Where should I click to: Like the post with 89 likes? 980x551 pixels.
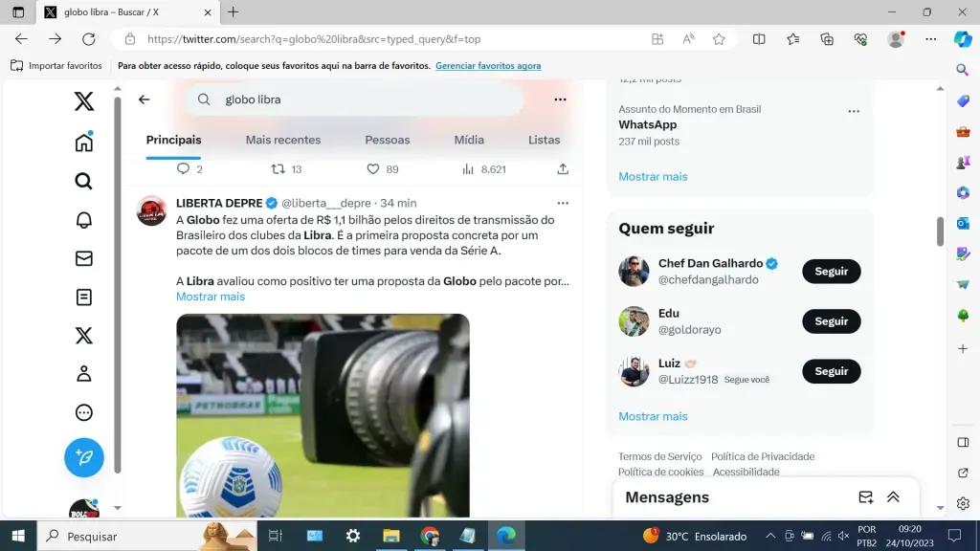(x=373, y=169)
